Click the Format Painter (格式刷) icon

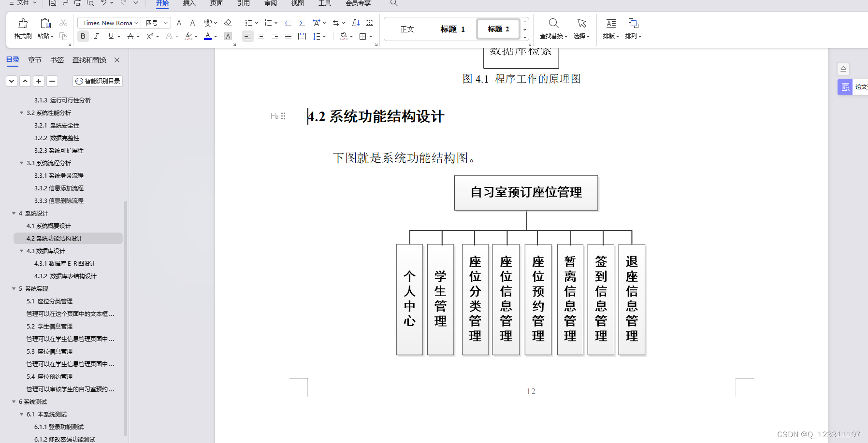coord(23,23)
